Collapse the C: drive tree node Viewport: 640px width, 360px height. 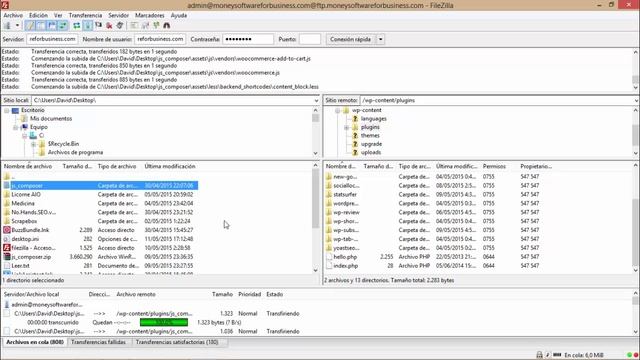pos(24,136)
